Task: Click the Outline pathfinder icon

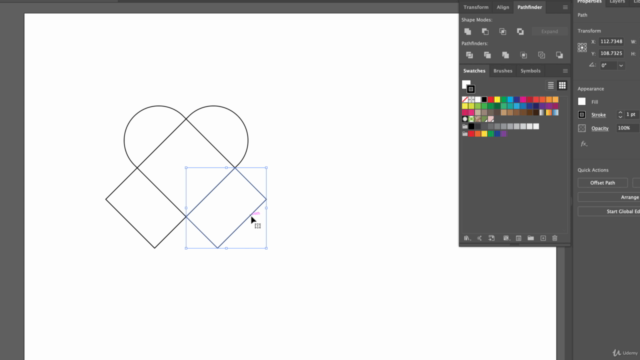Action: coord(541,55)
